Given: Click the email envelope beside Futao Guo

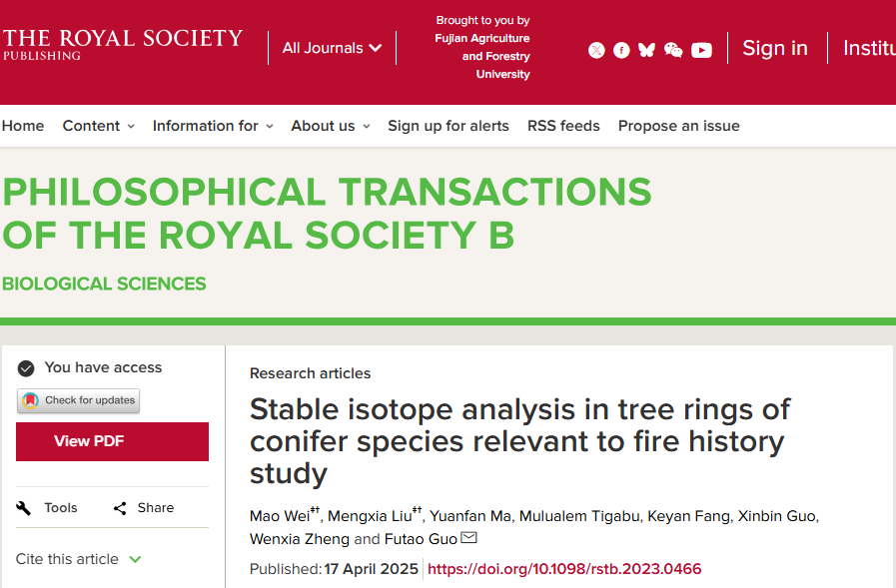Looking at the screenshot, I should pos(468,539).
